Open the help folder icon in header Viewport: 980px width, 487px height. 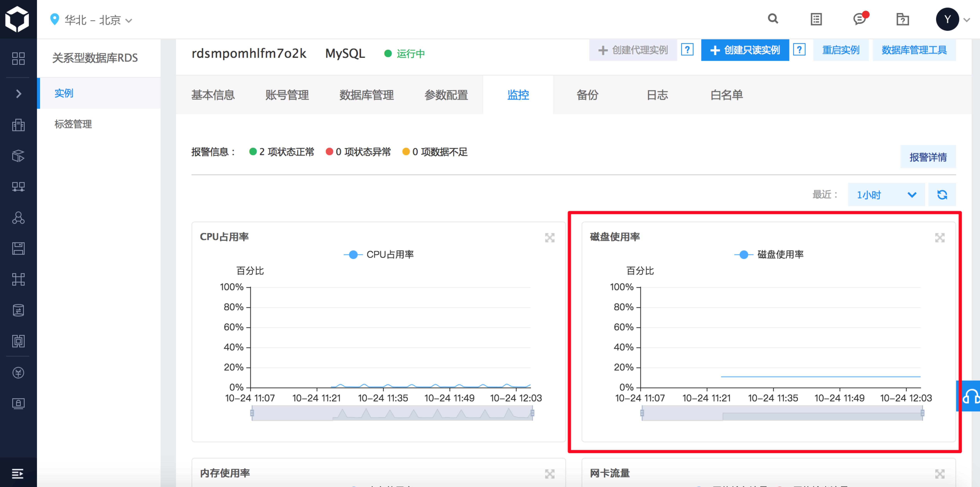pyautogui.click(x=902, y=19)
